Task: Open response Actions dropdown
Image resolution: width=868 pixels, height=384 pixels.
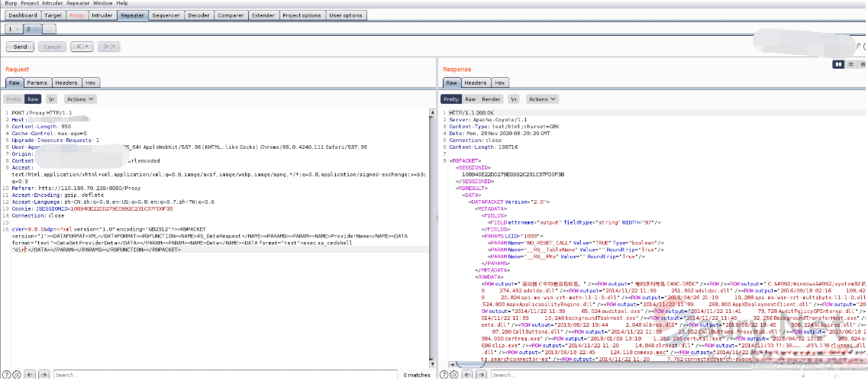Action: 542,99
